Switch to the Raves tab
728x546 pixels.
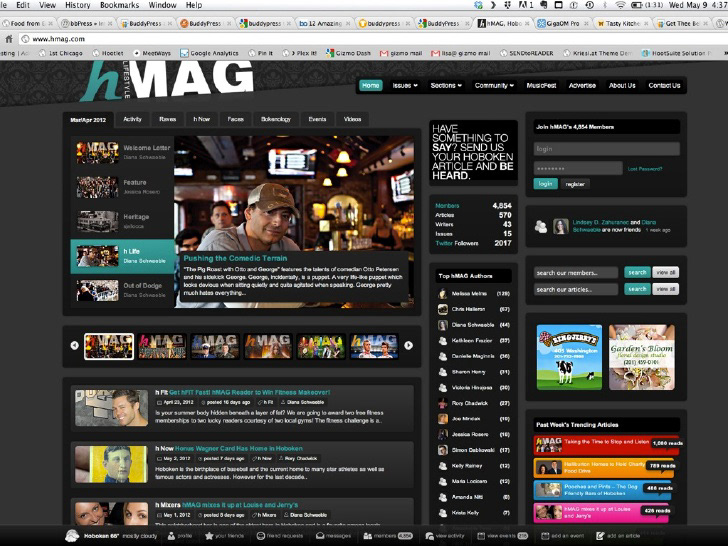[168, 119]
